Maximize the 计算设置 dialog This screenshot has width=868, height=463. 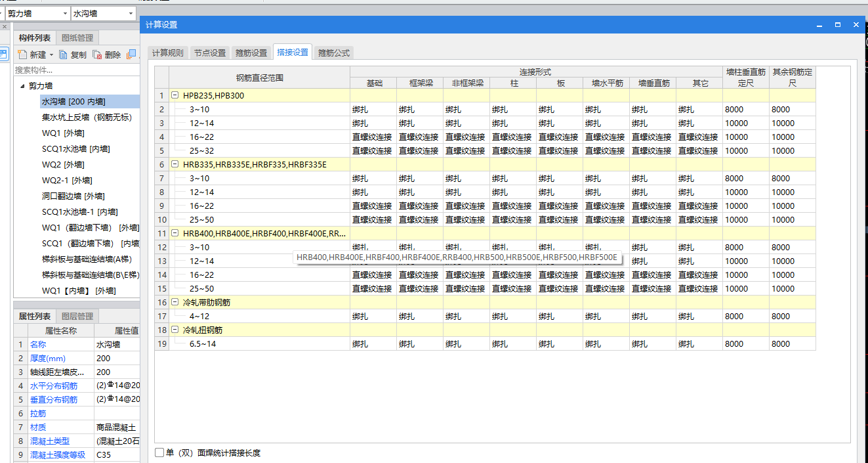[838, 24]
